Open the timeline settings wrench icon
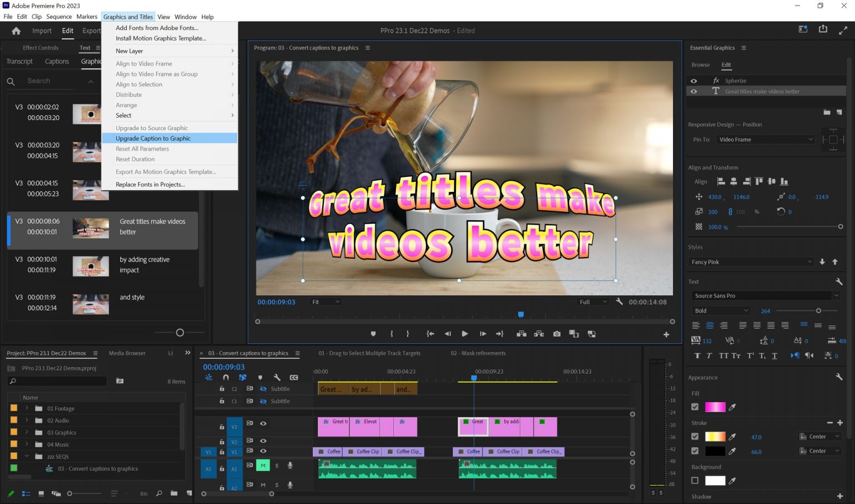855x504 pixels. pos(277,377)
